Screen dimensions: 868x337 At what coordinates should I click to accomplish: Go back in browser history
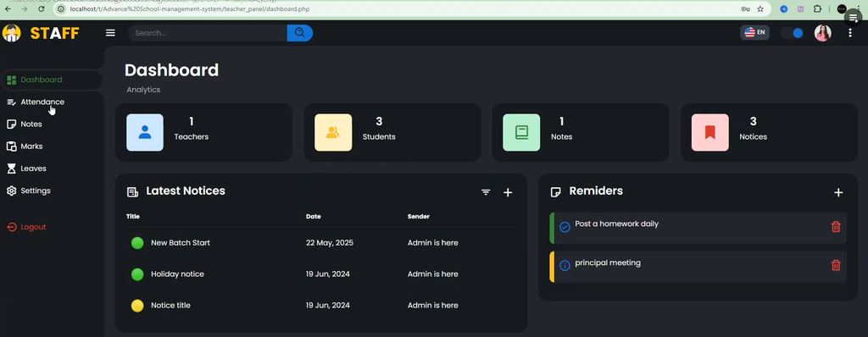click(x=8, y=8)
